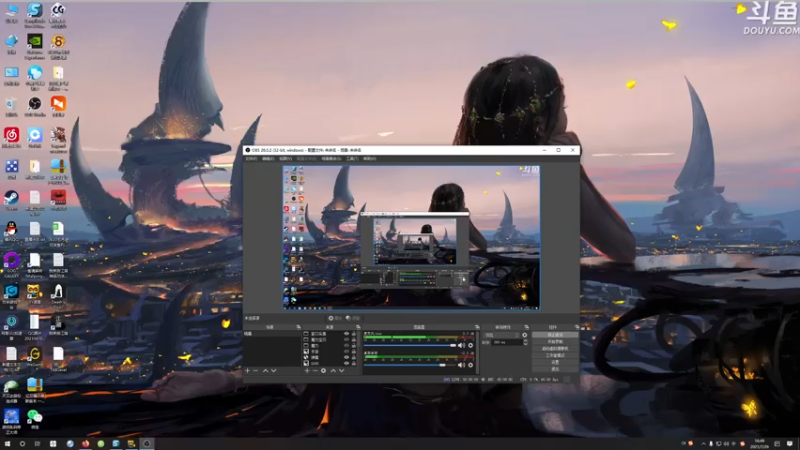Viewport: 800px width, 450px height.
Task: Toggle visibility eye of the fourth source row
Action: [x=346, y=351]
